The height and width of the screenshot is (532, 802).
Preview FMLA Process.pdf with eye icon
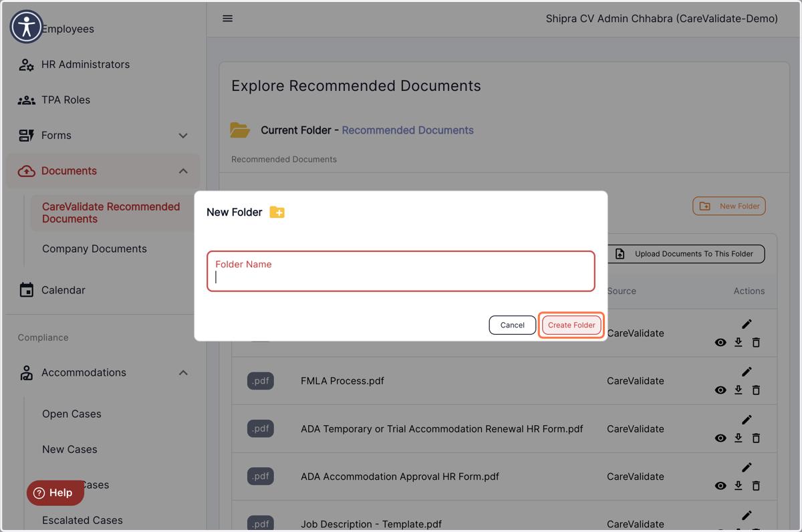(x=720, y=390)
